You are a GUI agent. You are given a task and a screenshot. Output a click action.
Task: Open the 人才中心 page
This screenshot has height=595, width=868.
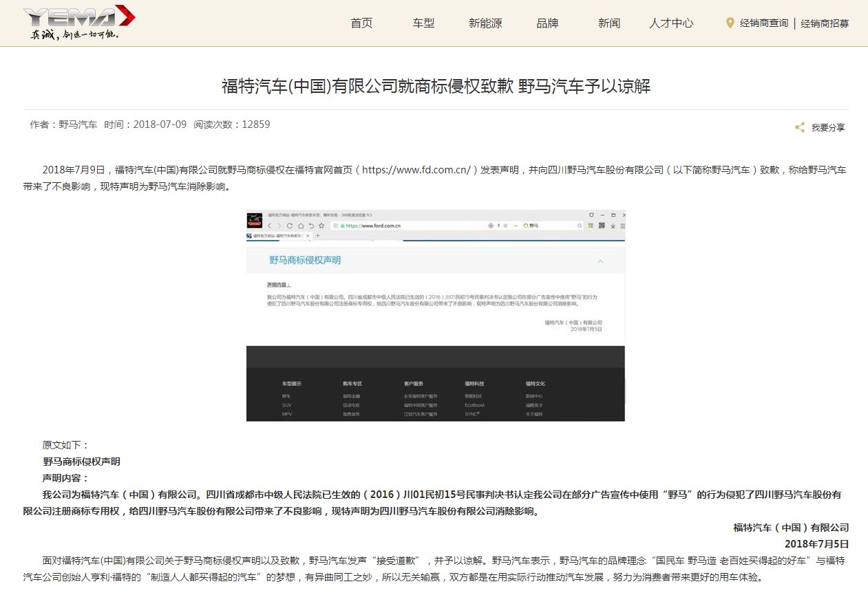(671, 23)
